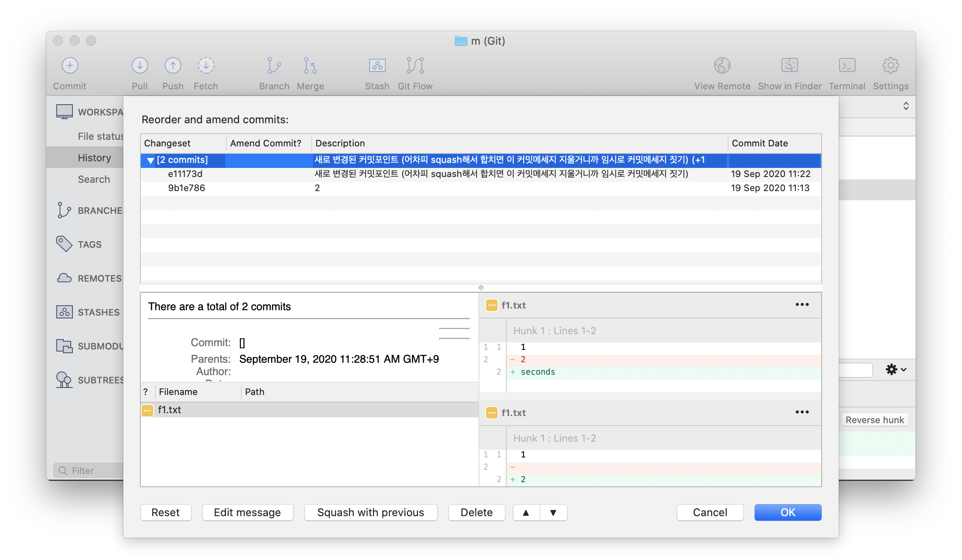Open the Branch tool

274,65
